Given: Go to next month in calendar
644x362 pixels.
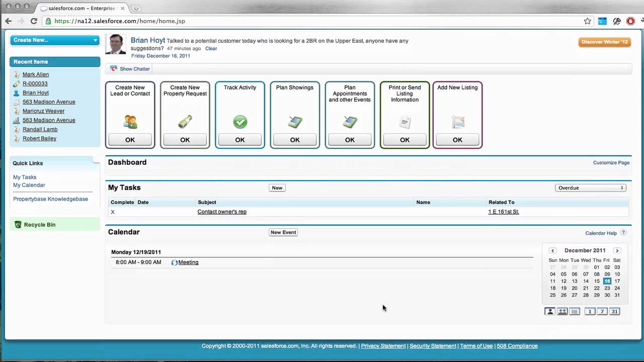Looking at the screenshot, I should [617, 250].
